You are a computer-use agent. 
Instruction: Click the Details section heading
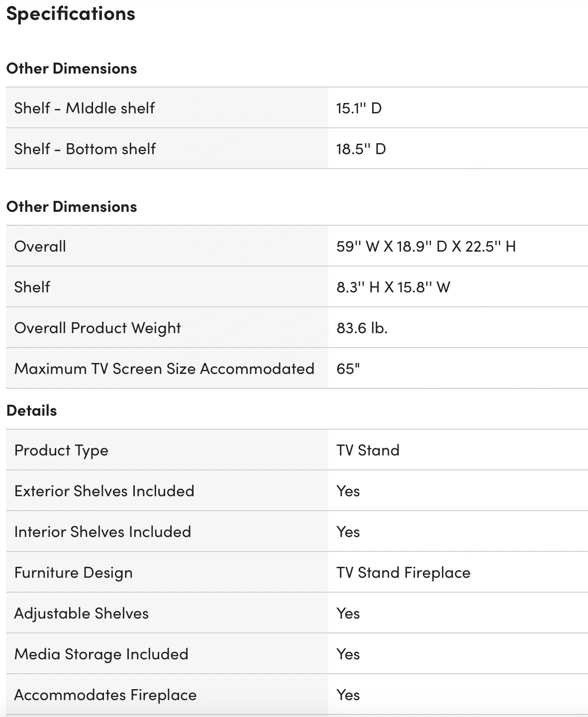pyautogui.click(x=32, y=411)
